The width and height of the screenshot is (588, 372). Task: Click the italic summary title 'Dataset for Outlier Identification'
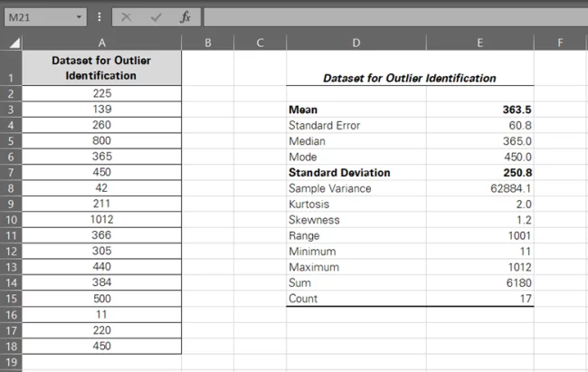coord(410,78)
